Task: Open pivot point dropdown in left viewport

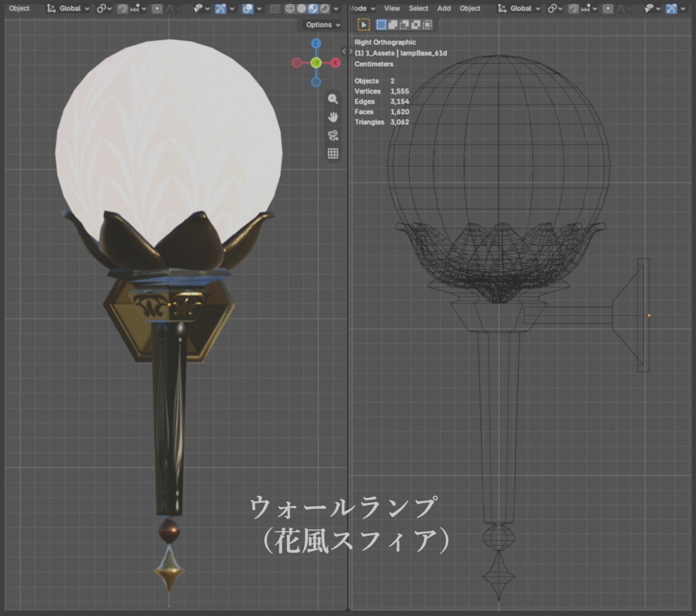Action: pyautogui.click(x=104, y=8)
